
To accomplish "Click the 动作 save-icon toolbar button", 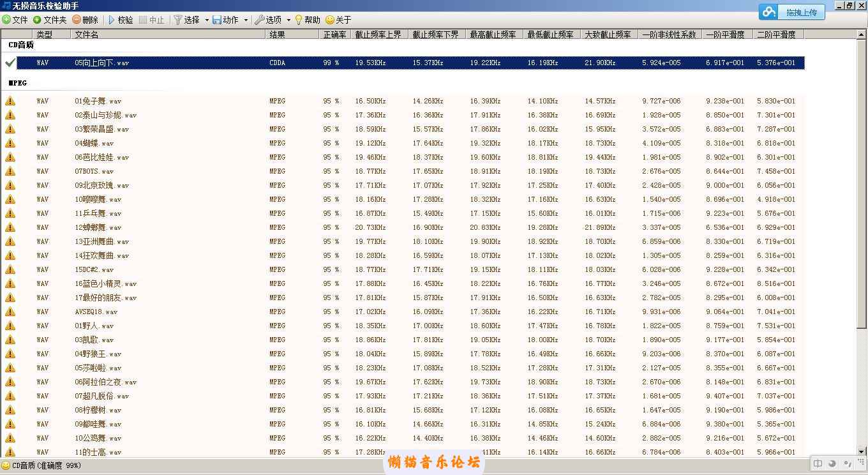I will pos(226,20).
